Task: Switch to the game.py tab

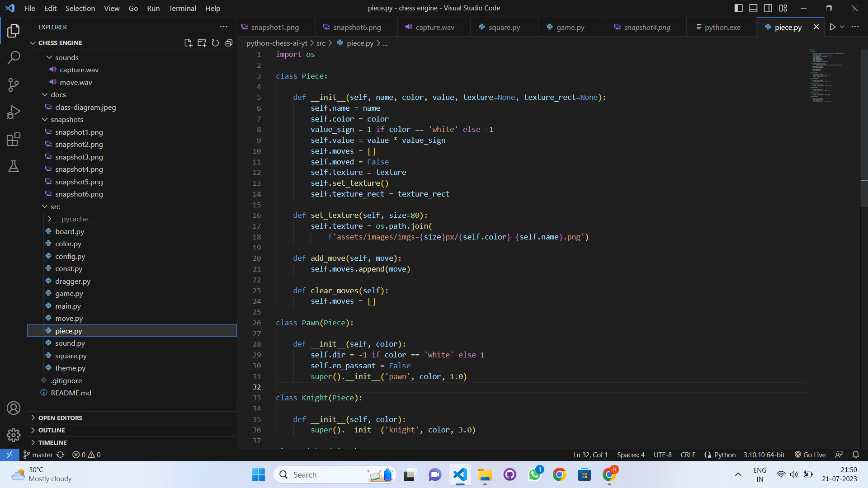Action: click(570, 27)
